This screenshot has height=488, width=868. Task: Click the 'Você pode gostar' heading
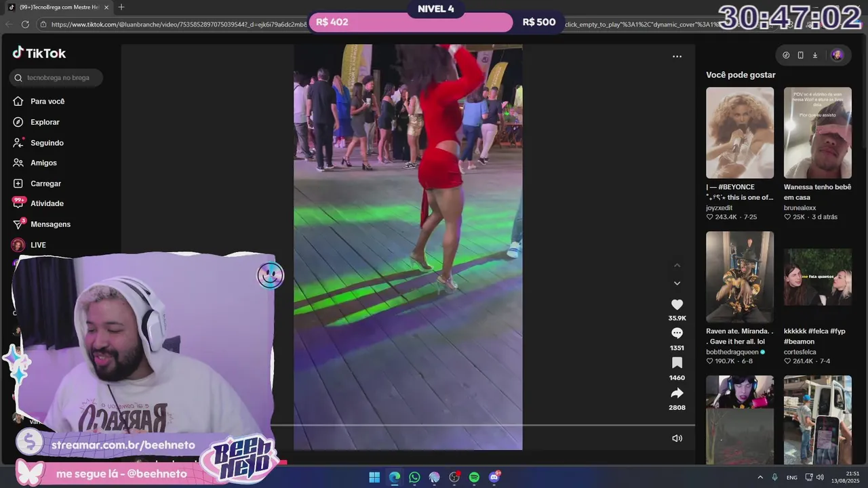[x=741, y=75]
